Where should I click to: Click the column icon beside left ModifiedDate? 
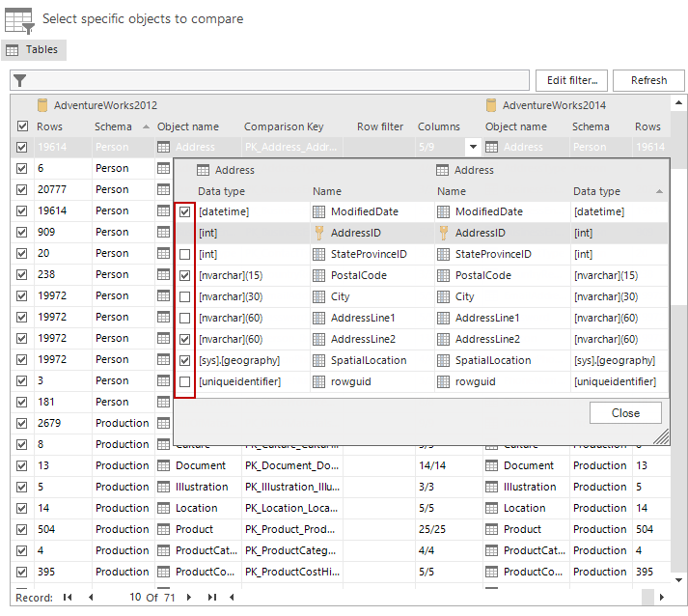(x=318, y=212)
